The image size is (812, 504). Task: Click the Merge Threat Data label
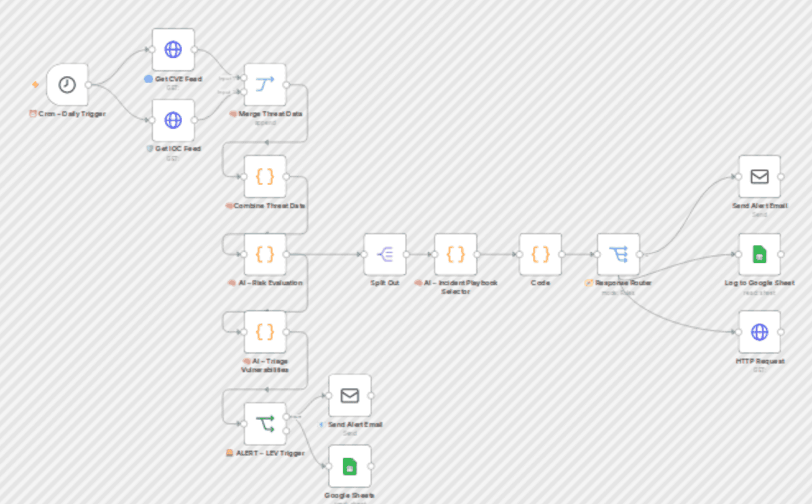pos(265,114)
